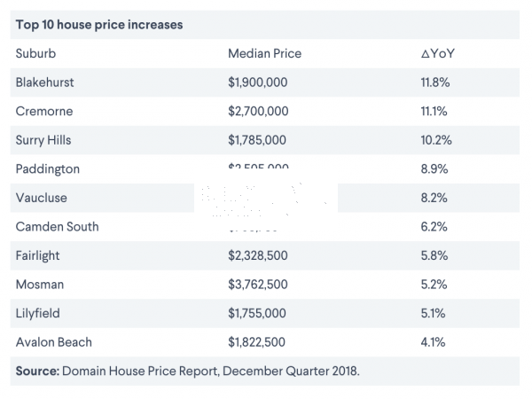Select the Mosman suburb cell
Screen dimensions: 532x399
tap(39, 285)
